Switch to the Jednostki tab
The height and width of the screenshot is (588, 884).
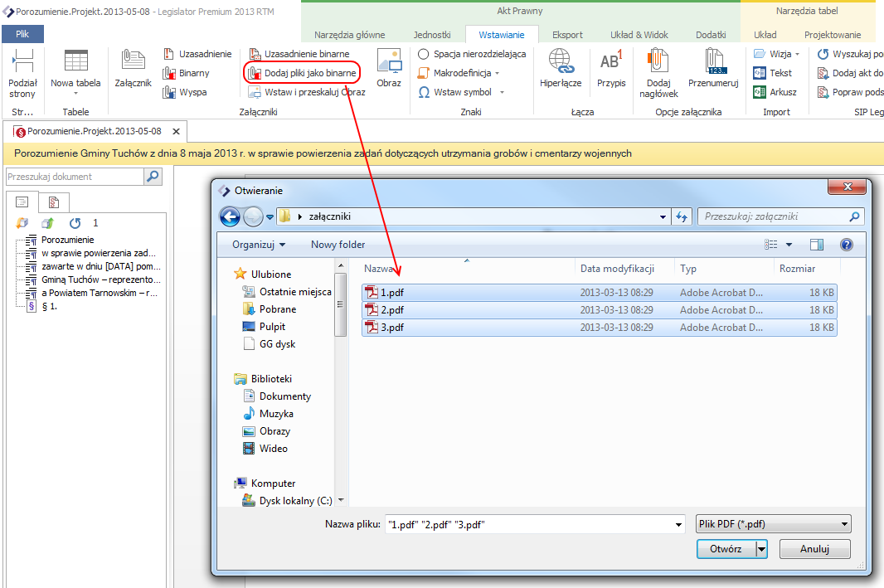pos(432,35)
